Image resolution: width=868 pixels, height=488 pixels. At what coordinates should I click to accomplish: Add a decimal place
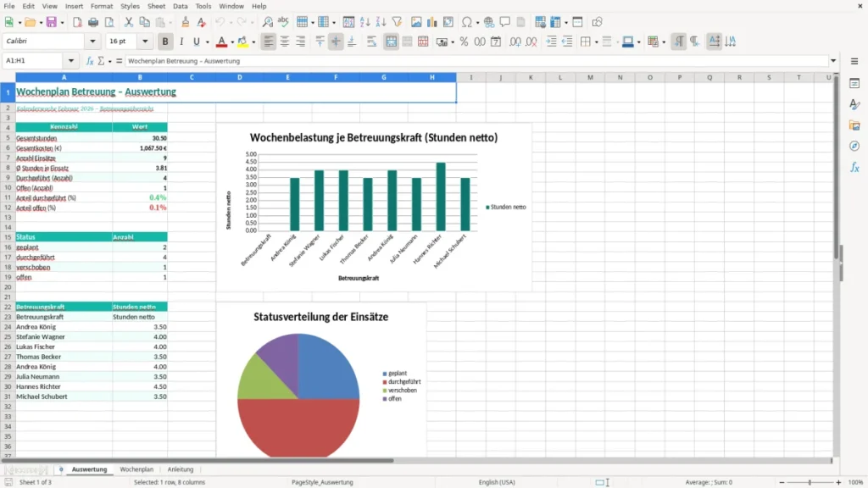pos(515,42)
